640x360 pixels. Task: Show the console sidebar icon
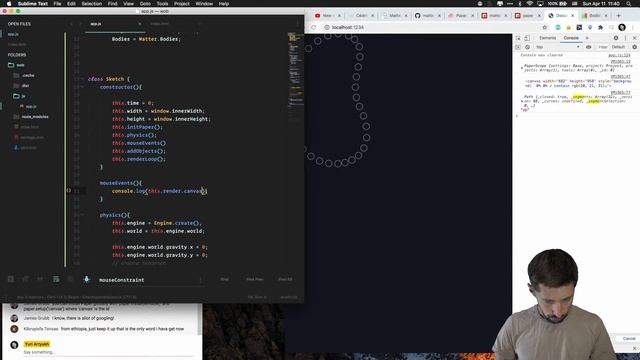518,47
